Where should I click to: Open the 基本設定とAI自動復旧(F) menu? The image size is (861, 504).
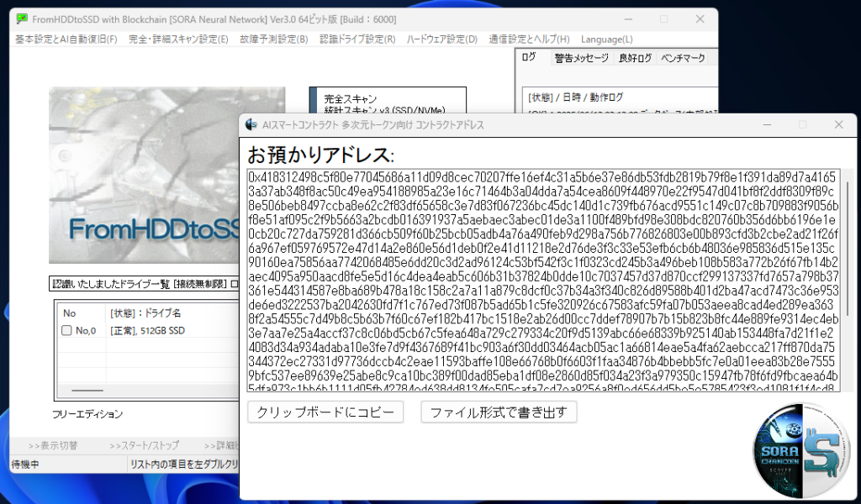click(x=66, y=39)
